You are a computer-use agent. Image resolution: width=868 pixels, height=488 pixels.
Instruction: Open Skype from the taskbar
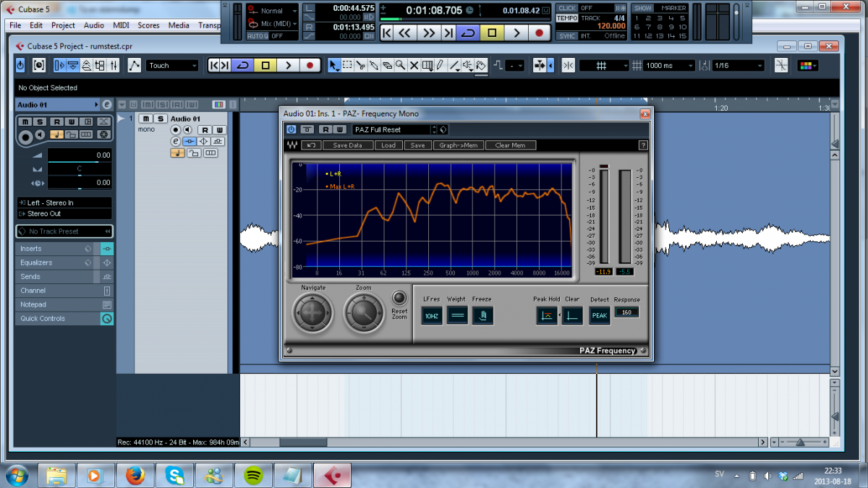coord(174,475)
